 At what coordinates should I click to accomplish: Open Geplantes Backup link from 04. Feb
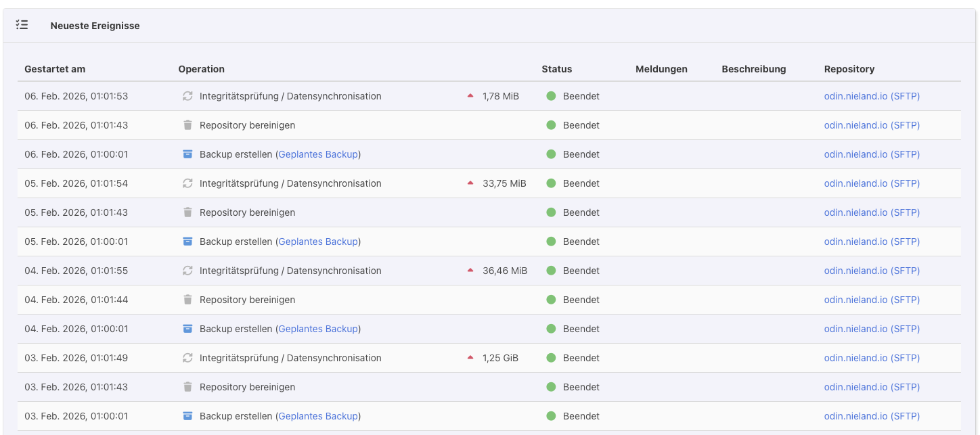[318, 329]
